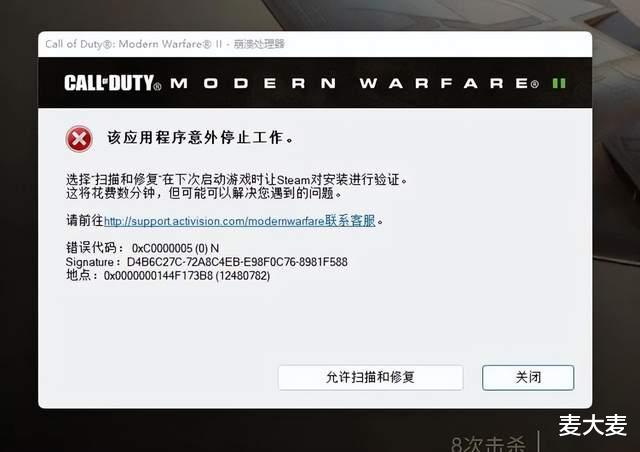The width and height of the screenshot is (640, 452).
Task: Follow the 联系客服 link text
Action: pos(350,221)
